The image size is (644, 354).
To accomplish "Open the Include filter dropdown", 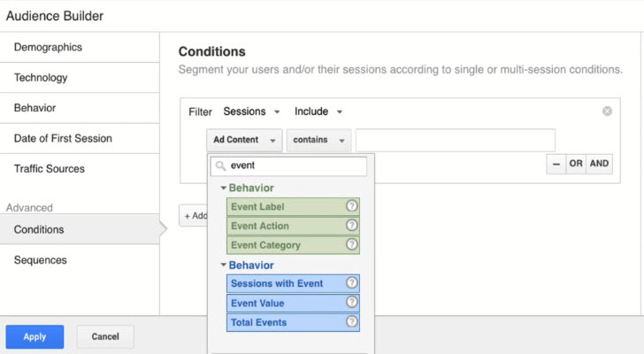I will [x=318, y=112].
